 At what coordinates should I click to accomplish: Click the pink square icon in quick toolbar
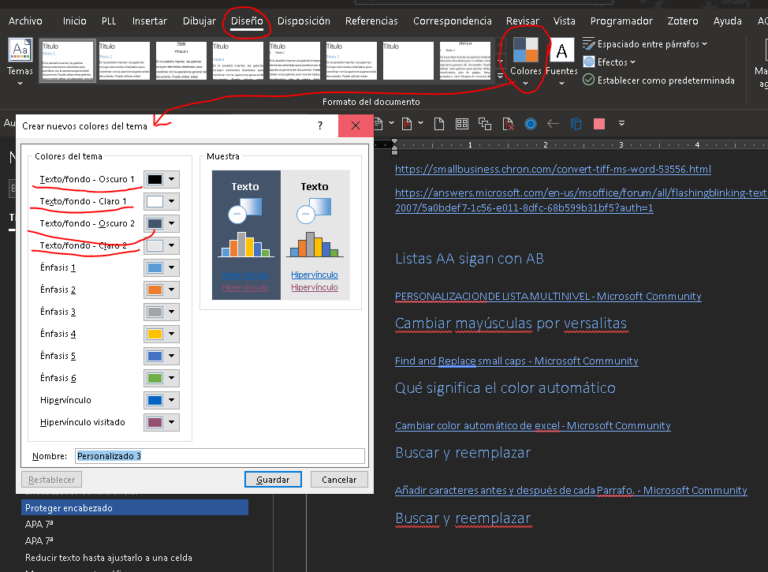(x=599, y=124)
